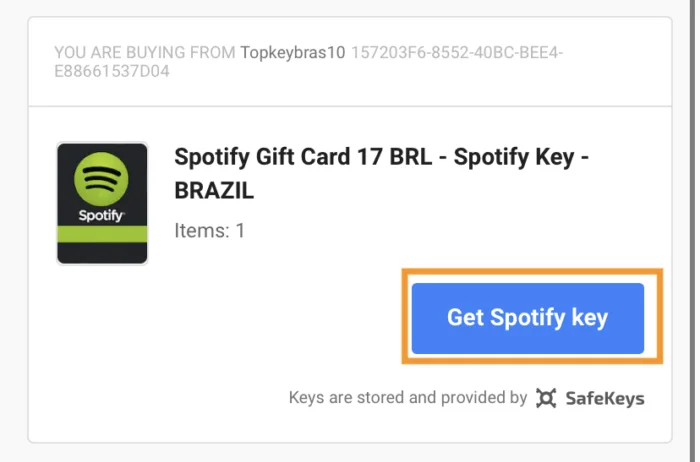
Task: Click the SafeKeys logo icon
Action: pos(546,398)
